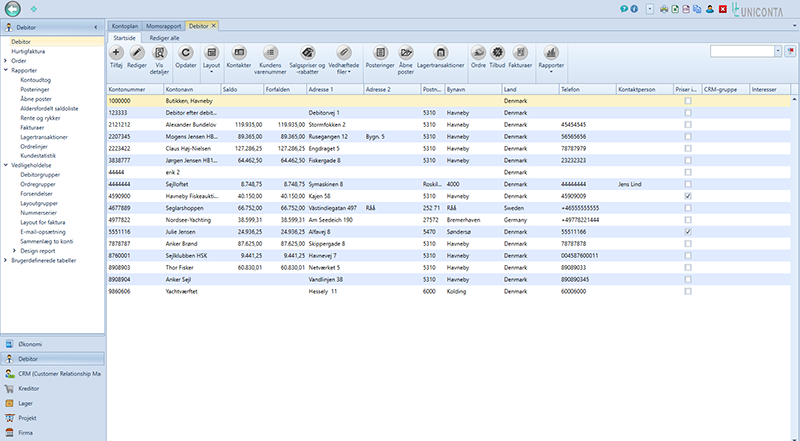Switch to the Kontoplan tab

coord(124,26)
